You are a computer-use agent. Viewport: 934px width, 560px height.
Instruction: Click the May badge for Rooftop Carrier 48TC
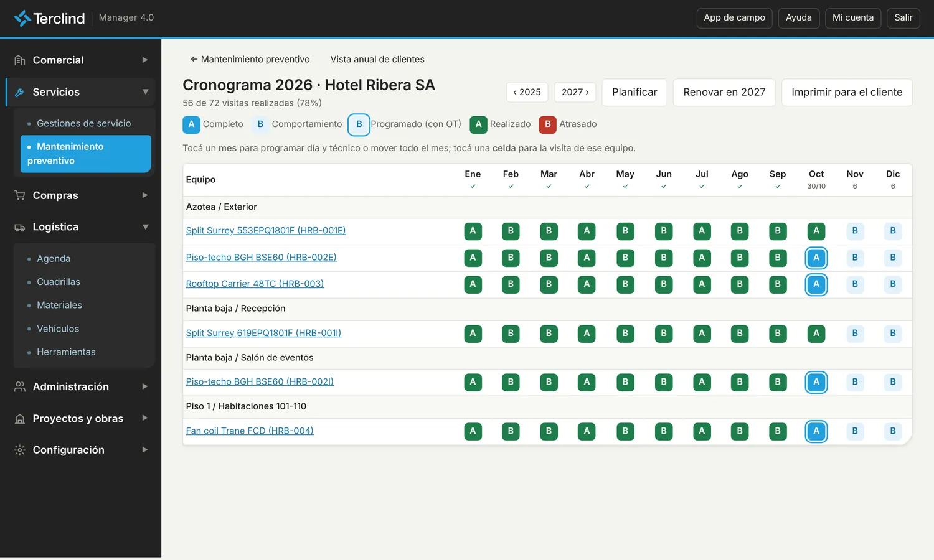coord(625,284)
